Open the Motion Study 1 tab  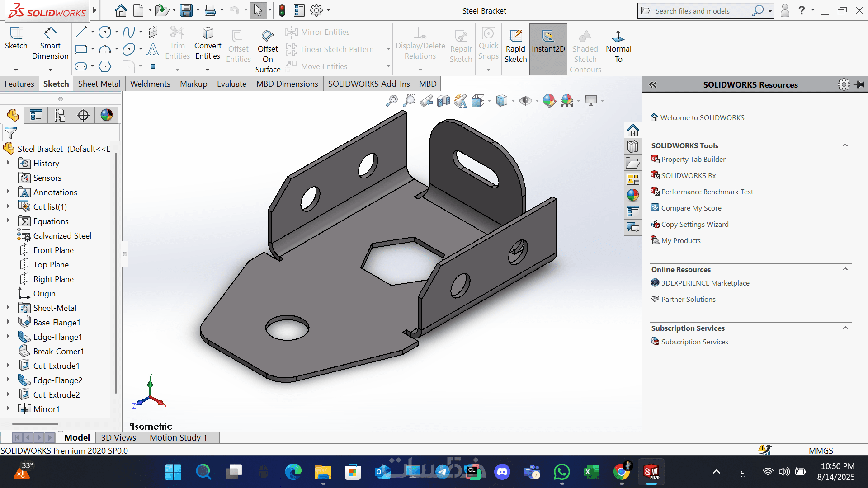[178, 437]
